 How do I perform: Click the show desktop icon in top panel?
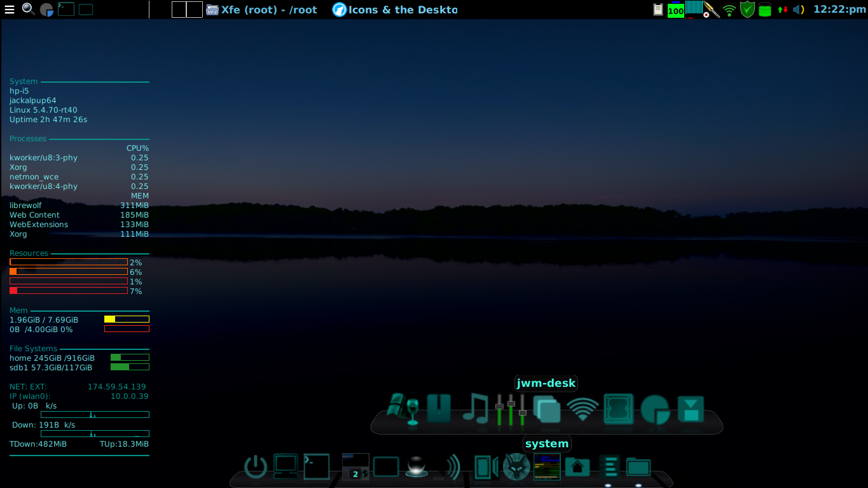click(86, 10)
